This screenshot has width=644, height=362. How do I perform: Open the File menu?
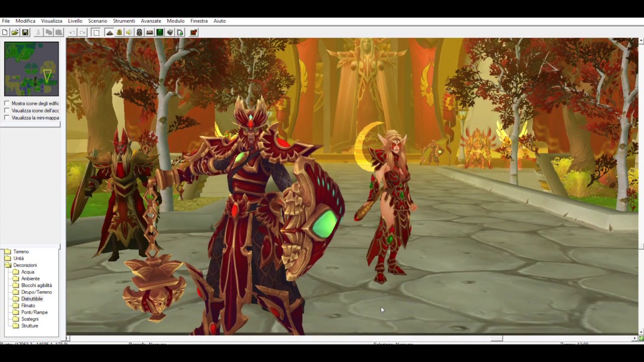pos(6,21)
